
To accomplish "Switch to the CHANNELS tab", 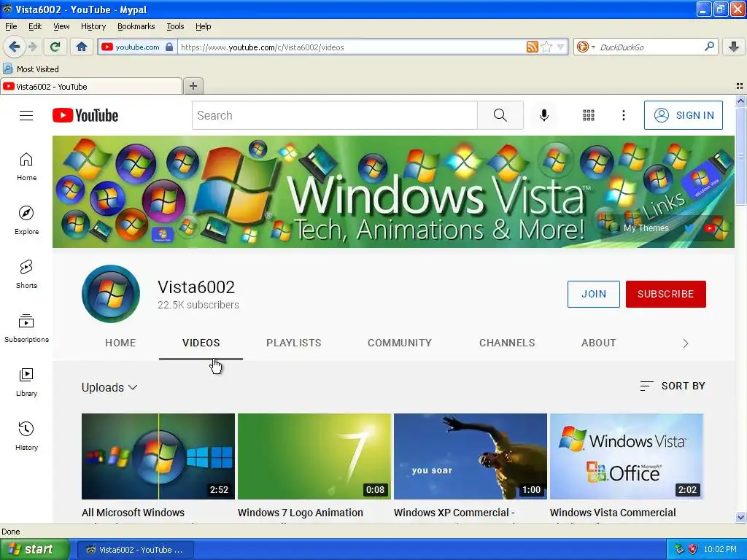I will click(507, 343).
